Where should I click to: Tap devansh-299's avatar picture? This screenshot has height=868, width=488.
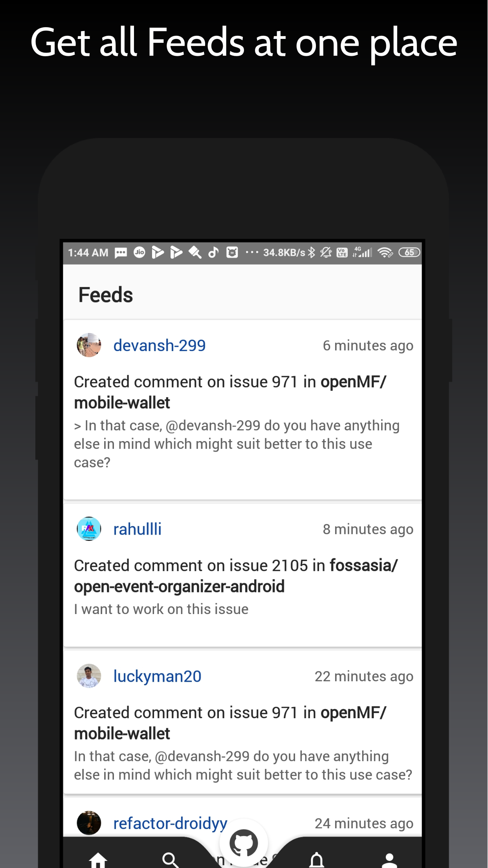pos(89,345)
